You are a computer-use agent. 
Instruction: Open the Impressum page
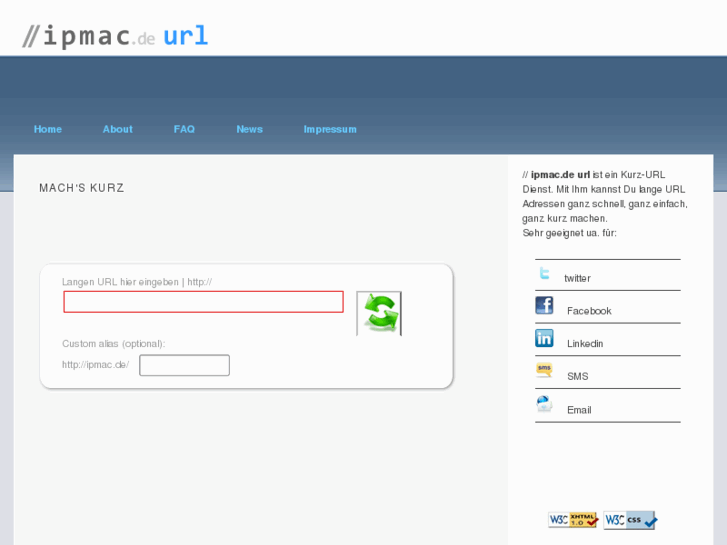click(330, 129)
